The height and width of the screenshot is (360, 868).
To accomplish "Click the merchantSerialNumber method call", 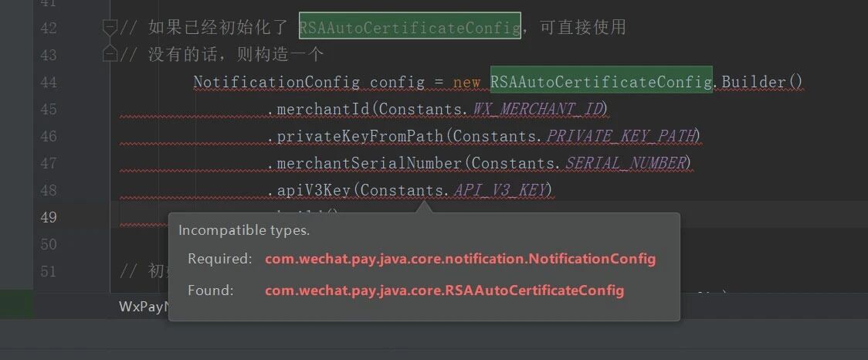I will (x=369, y=163).
